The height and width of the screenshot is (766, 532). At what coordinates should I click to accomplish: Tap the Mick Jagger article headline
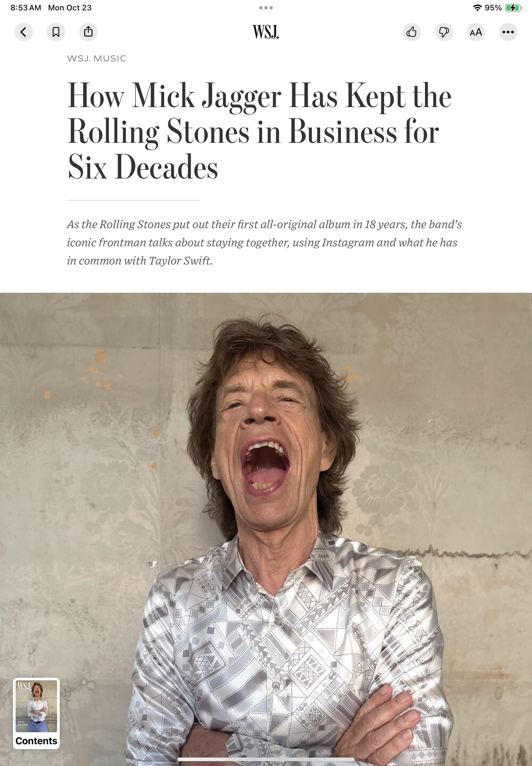259,131
